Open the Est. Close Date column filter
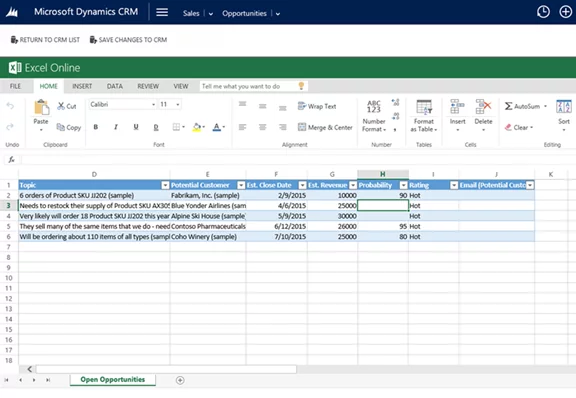 tap(303, 185)
